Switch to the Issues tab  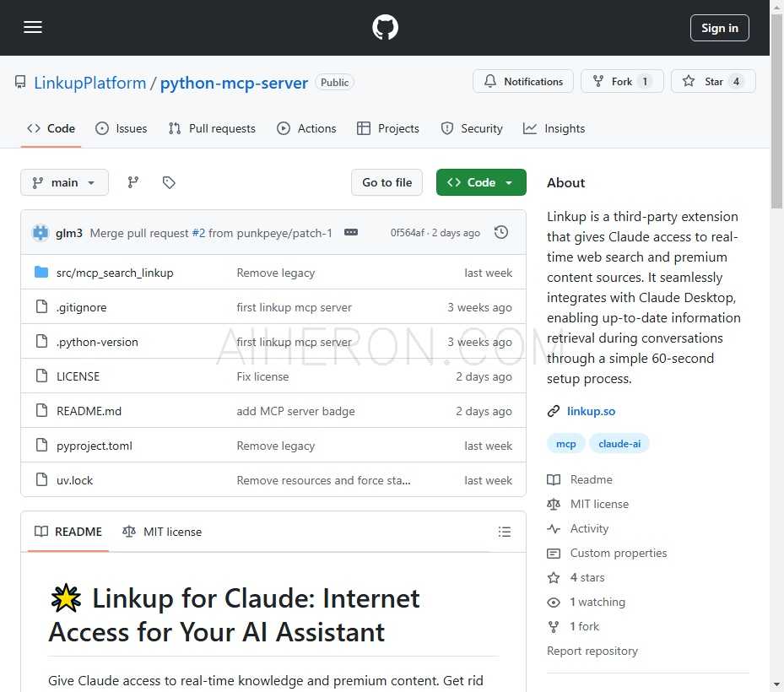[x=122, y=128]
